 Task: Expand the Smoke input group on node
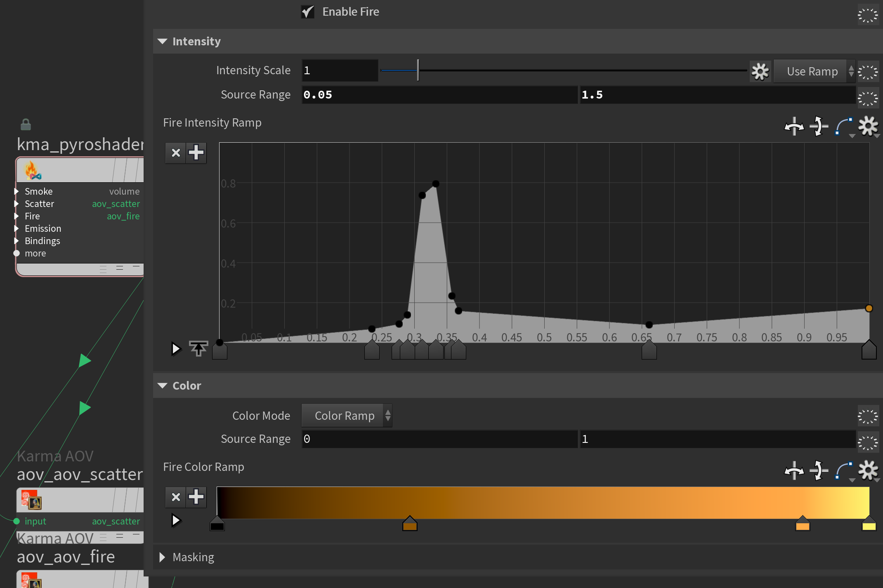point(17,191)
